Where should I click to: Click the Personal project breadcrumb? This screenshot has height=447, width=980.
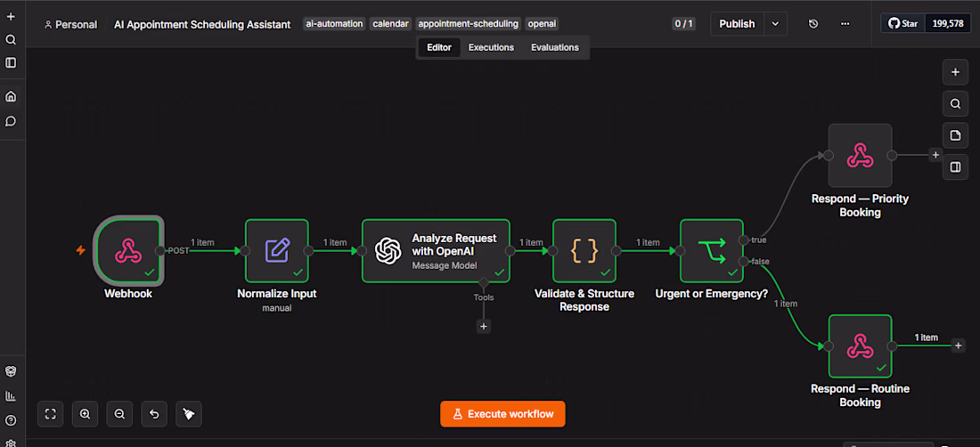pos(70,24)
